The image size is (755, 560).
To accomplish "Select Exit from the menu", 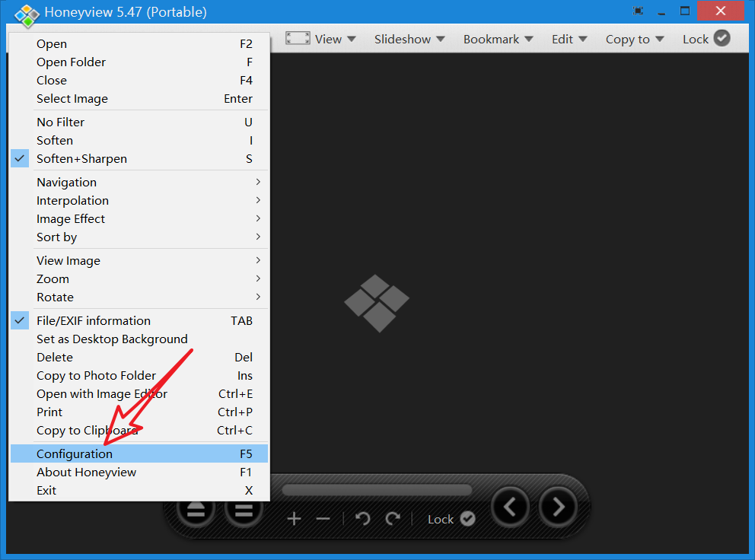I will pyautogui.click(x=139, y=491).
